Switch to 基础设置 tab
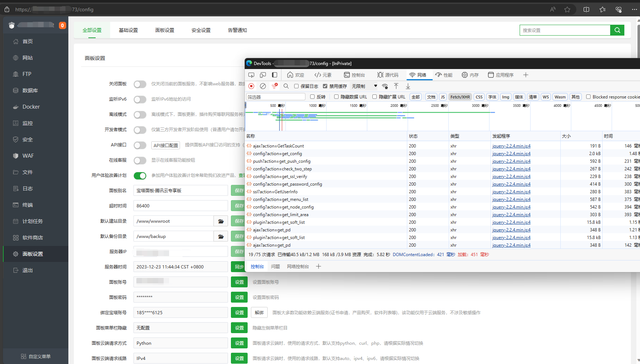The height and width of the screenshot is (364, 640). click(128, 30)
